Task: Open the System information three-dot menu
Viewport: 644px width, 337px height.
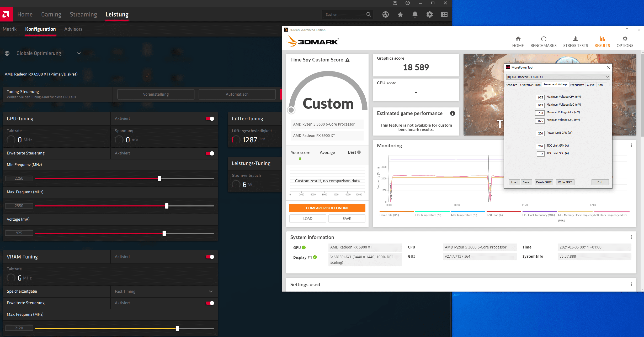Action: click(x=631, y=237)
